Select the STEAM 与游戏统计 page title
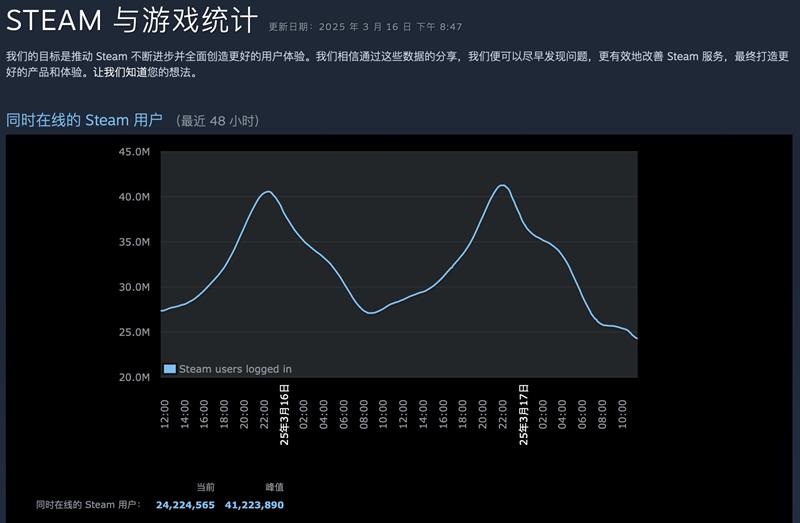Viewport: 800px width, 523px height. coord(131,21)
